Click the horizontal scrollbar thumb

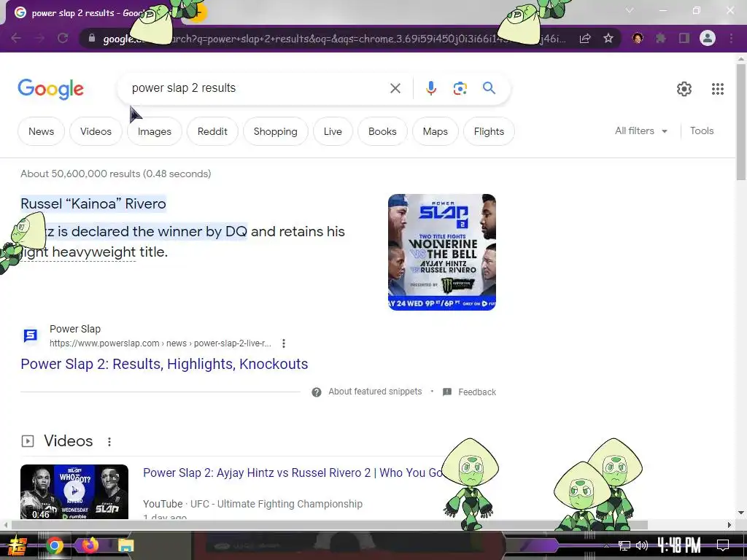[329, 525]
